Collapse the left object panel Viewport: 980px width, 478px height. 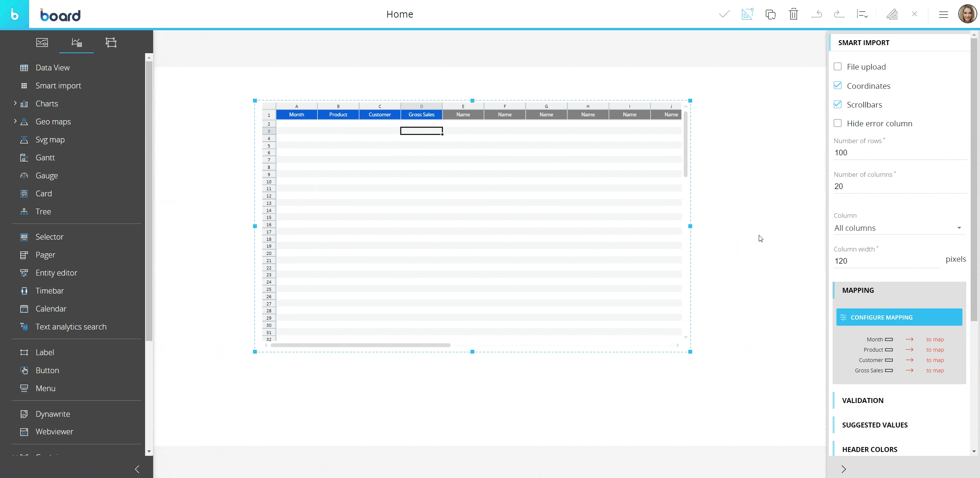(x=137, y=469)
